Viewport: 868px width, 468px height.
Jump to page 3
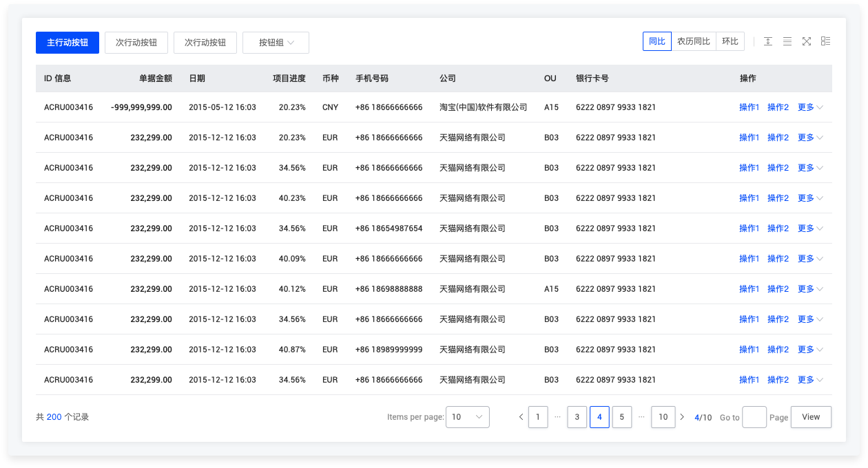point(577,417)
